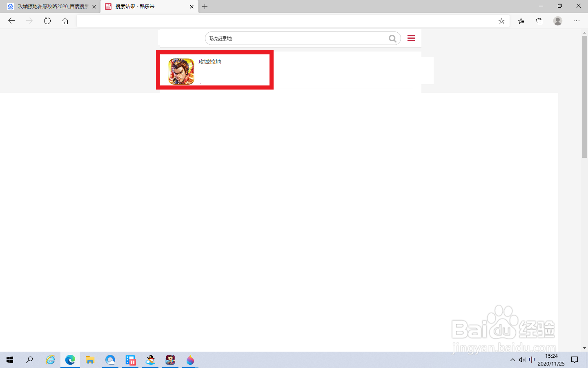This screenshot has width=588, height=368.
Task: Click the browser forward arrow
Action: 29,21
